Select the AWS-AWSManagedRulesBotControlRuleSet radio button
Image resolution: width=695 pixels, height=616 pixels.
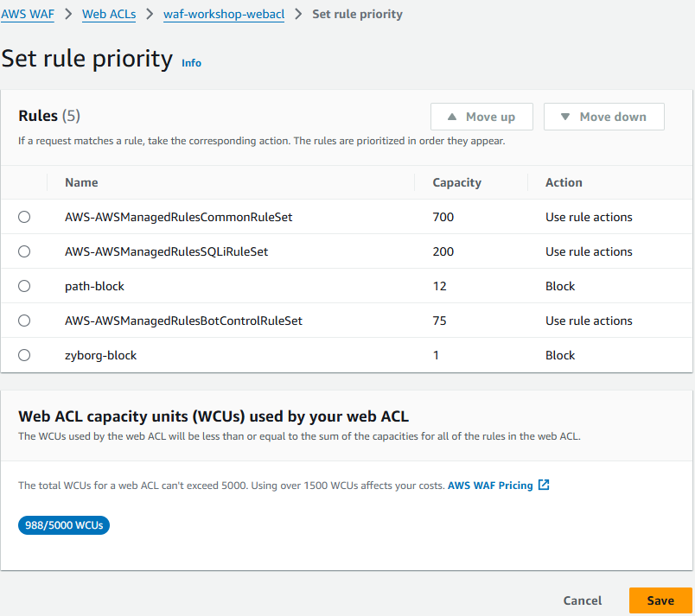[24, 321]
